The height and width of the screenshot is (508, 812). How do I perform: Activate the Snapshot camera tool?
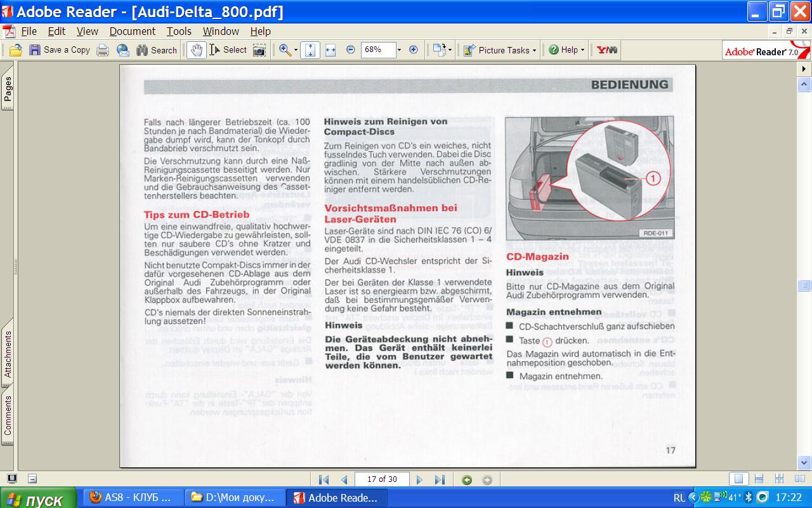pos(259,50)
